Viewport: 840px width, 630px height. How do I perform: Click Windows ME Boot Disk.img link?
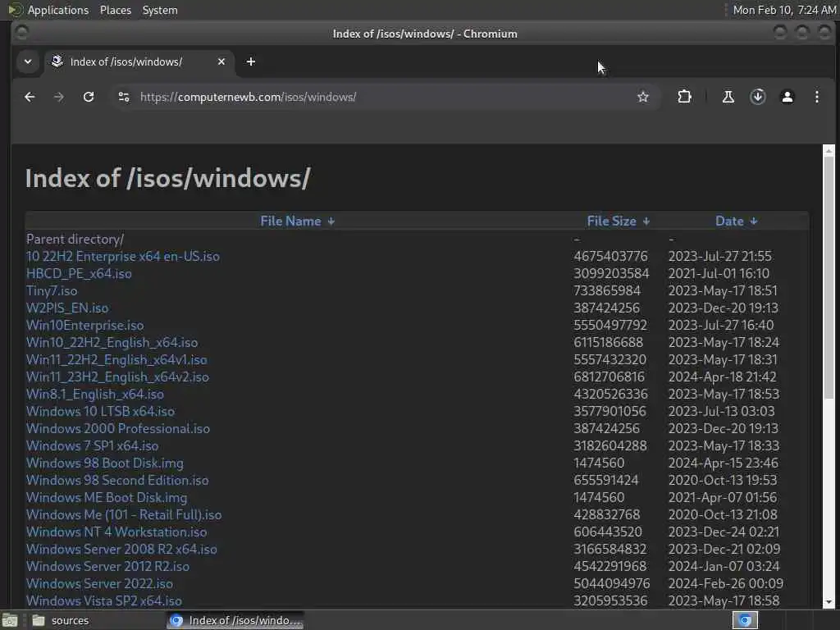pos(107,497)
